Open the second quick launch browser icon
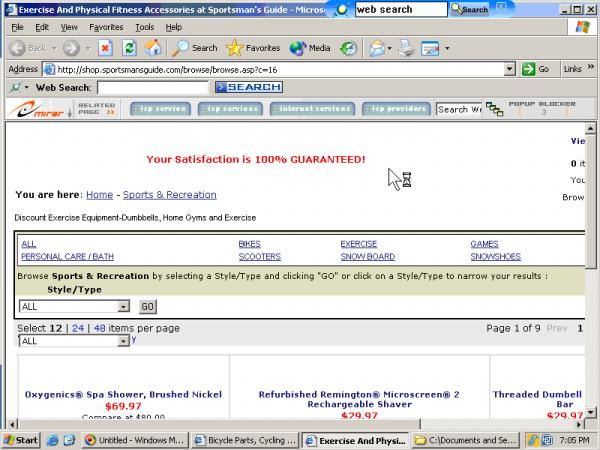This screenshot has height=450, width=600. (69, 440)
